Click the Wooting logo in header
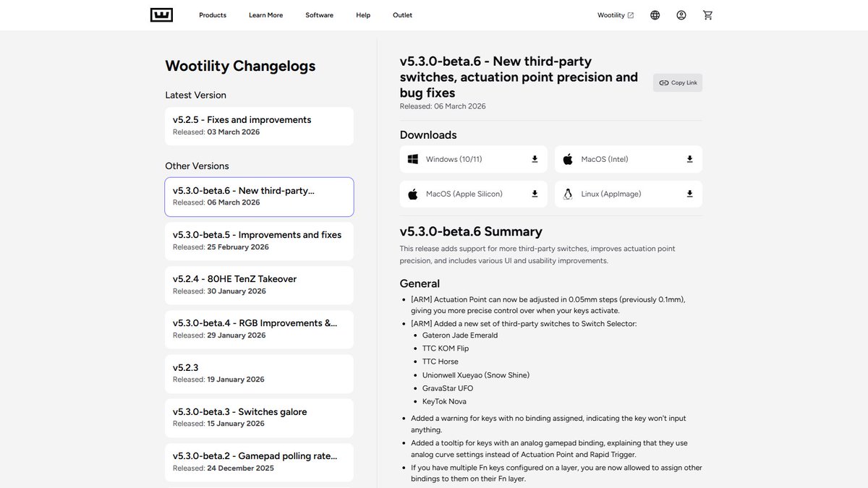The width and height of the screenshot is (868, 488). (x=161, y=14)
